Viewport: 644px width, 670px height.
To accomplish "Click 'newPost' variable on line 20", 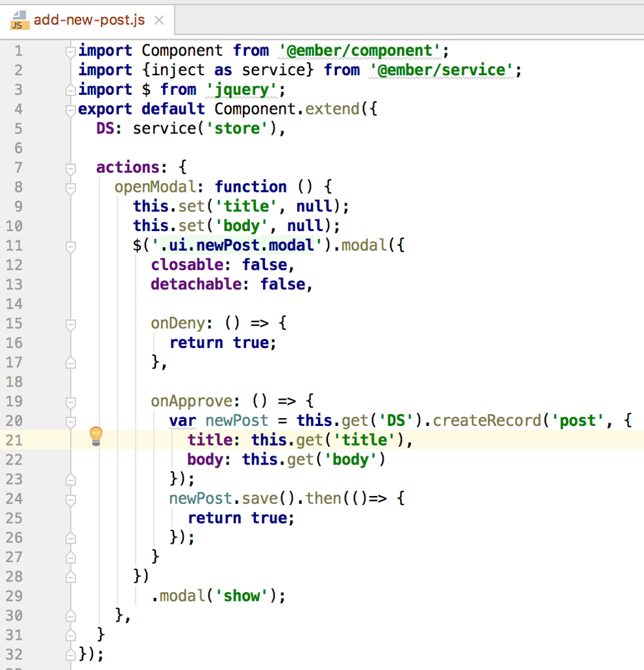I will [x=236, y=421].
